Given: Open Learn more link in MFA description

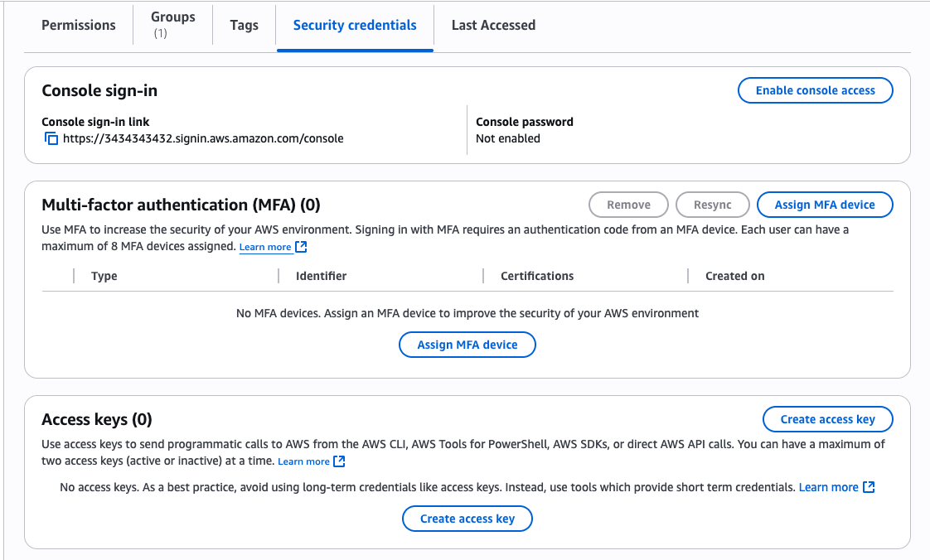Looking at the screenshot, I should 265,247.
